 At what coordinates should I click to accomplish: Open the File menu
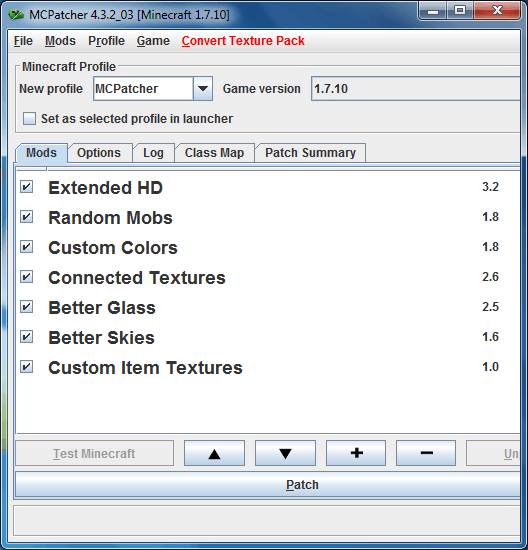23,41
